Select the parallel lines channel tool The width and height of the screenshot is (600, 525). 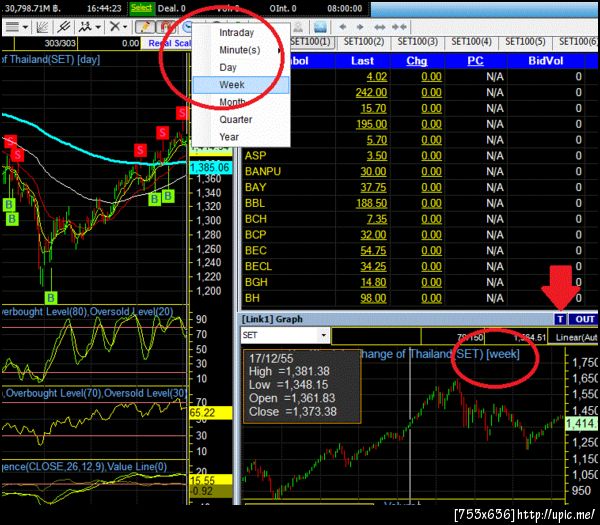pyautogui.click(x=64, y=27)
